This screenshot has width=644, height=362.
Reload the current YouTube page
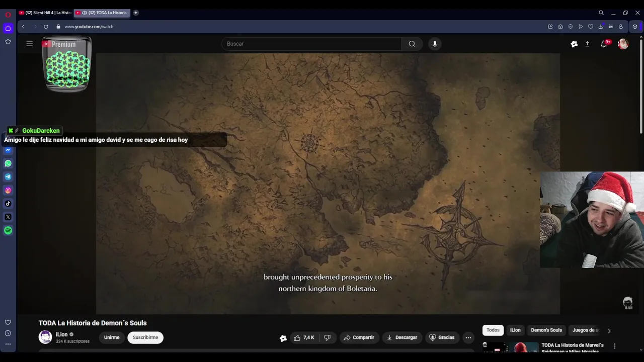[46, 27]
